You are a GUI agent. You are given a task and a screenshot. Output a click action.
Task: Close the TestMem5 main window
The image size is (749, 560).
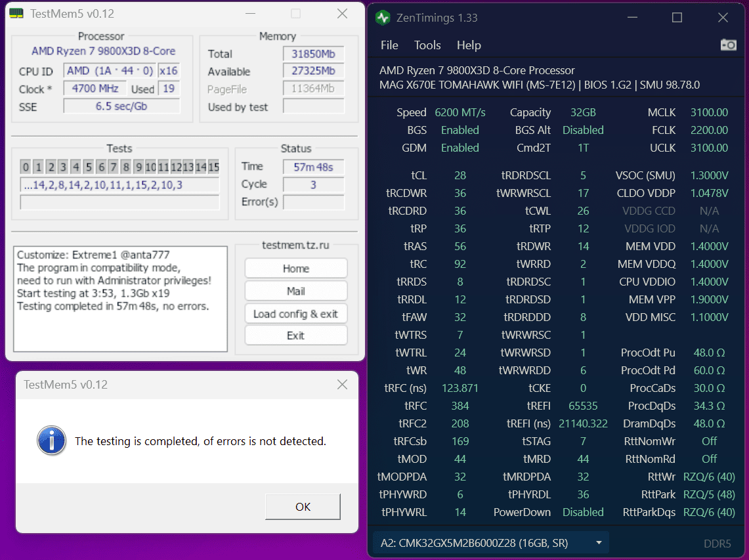tap(342, 13)
